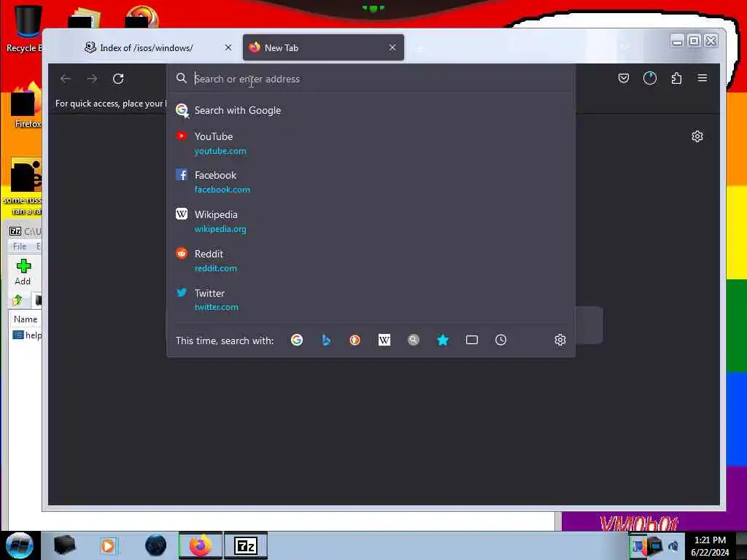Open File menu in 7-Zip window
The height and width of the screenshot is (560, 747).
tap(20, 246)
